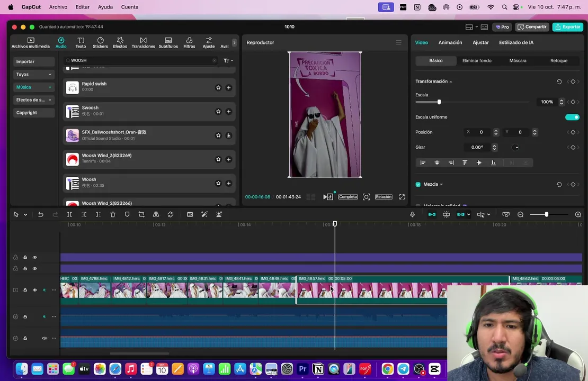Click the Relación button in player
Image resolution: width=588 pixels, height=381 pixels.
[x=383, y=197]
